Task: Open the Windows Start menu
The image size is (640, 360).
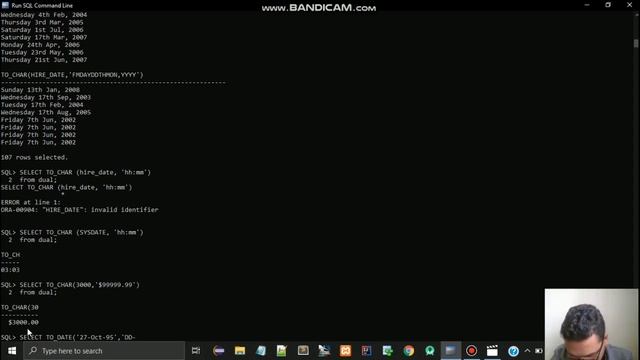Action: (x=11, y=351)
